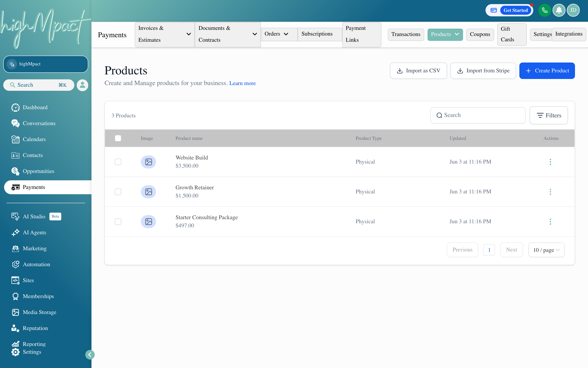Open the Dashboard sidebar icon

[15, 107]
